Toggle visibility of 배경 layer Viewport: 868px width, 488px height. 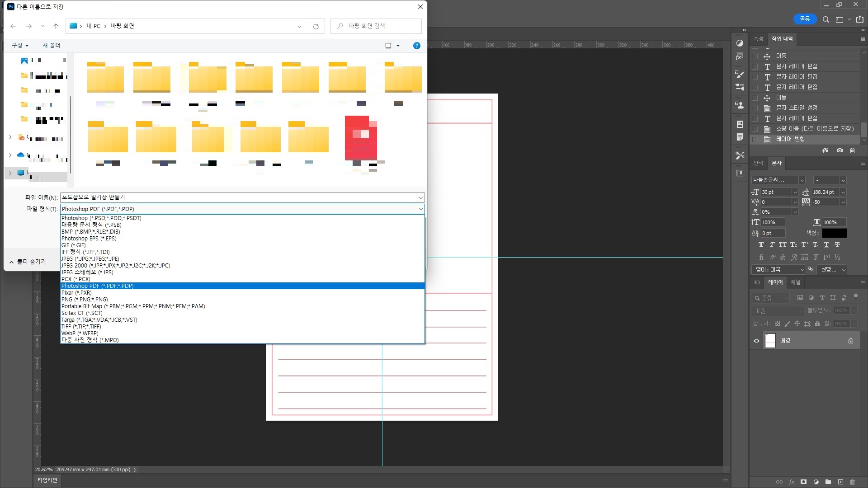coord(756,341)
